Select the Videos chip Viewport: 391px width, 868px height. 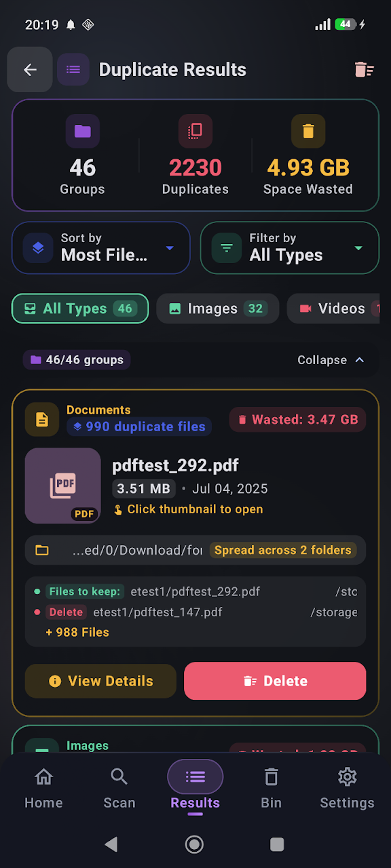[x=333, y=309]
